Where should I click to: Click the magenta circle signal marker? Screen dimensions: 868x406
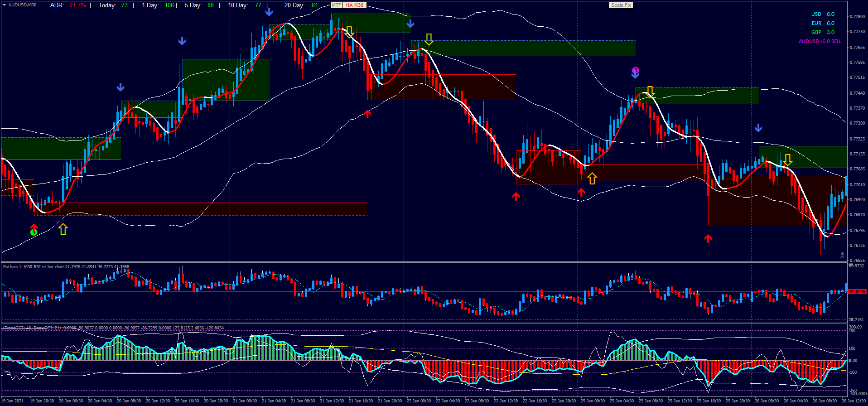(x=635, y=71)
